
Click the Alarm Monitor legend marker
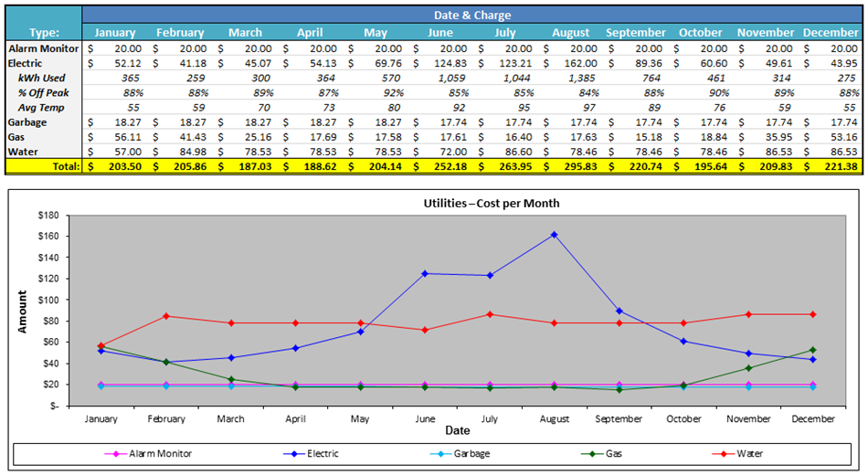112,453
